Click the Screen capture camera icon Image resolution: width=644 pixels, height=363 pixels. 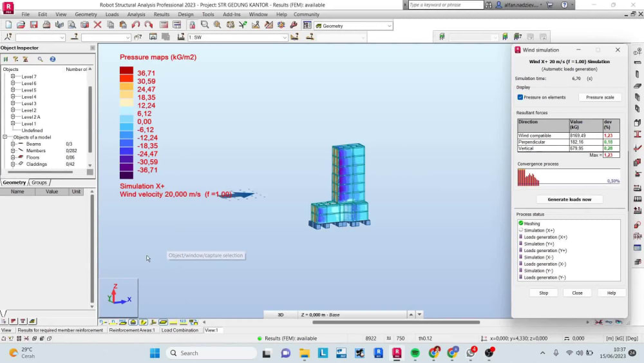coord(84,26)
